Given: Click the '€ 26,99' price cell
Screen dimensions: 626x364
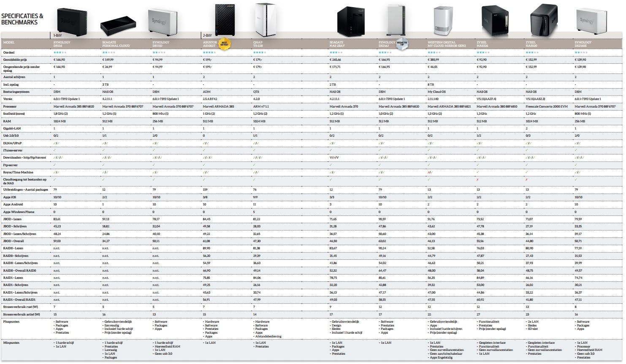Looking at the screenshot, I should pyautogui.click(x=107, y=67).
